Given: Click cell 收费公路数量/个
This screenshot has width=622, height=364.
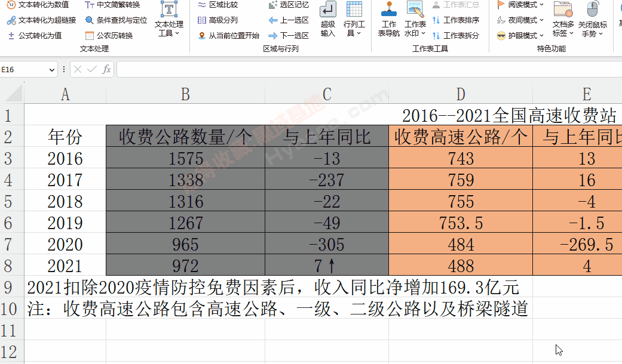Looking at the screenshot, I should coord(185,136).
